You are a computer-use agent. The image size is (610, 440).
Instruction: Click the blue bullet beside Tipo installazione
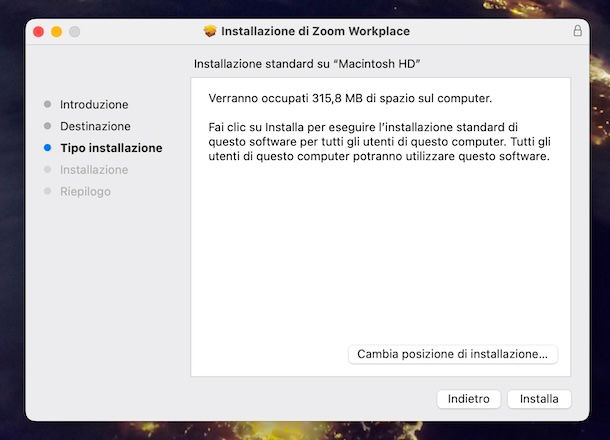(47, 147)
